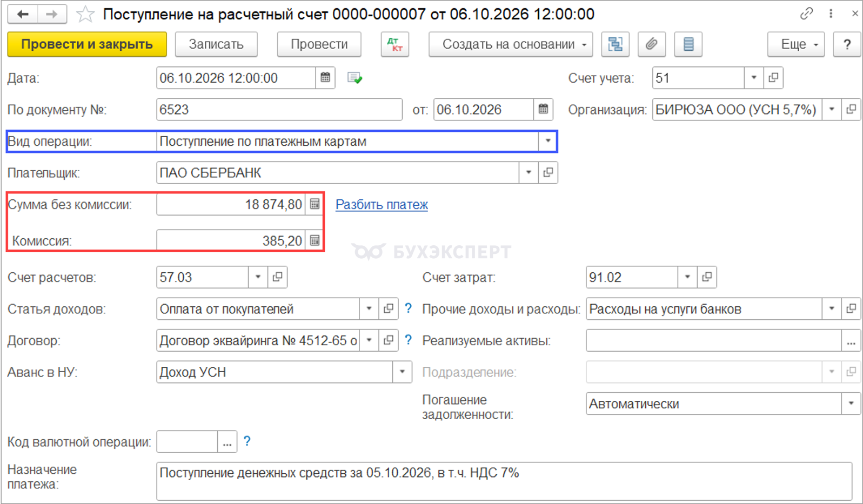This screenshot has width=863, height=504.
Task: Open selection for Код валютной операции ellipsis
Action: [227, 442]
